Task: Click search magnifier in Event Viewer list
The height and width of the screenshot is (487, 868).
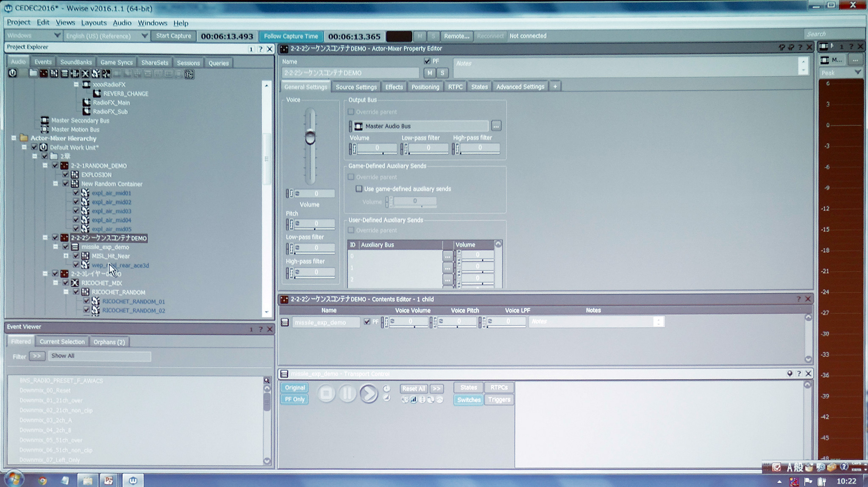Action: pyautogui.click(x=267, y=380)
